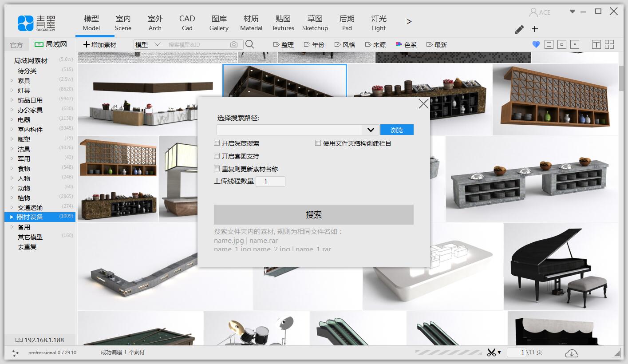Image resolution: width=628 pixels, height=364 pixels.
Task: Open the drum kit model thumbnail
Action: click(257, 328)
